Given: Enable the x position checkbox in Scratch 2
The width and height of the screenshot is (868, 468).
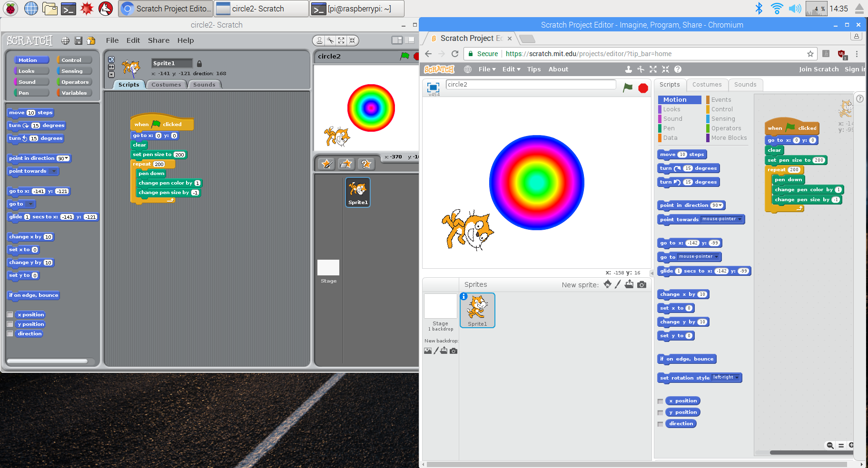Looking at the screenshot, I should pyautogui.click(x=660, y=401).
